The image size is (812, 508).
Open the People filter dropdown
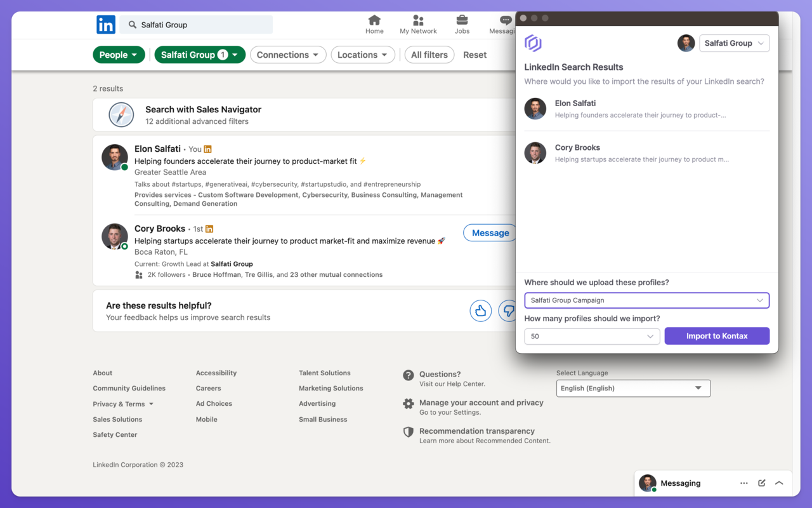(119, 55)
